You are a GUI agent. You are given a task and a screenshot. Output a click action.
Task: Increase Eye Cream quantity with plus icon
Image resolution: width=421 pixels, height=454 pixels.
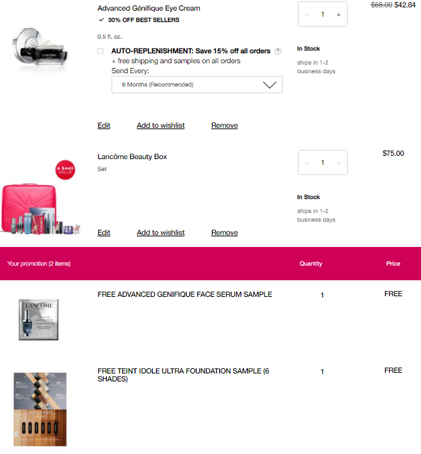[x=338, y=14]
